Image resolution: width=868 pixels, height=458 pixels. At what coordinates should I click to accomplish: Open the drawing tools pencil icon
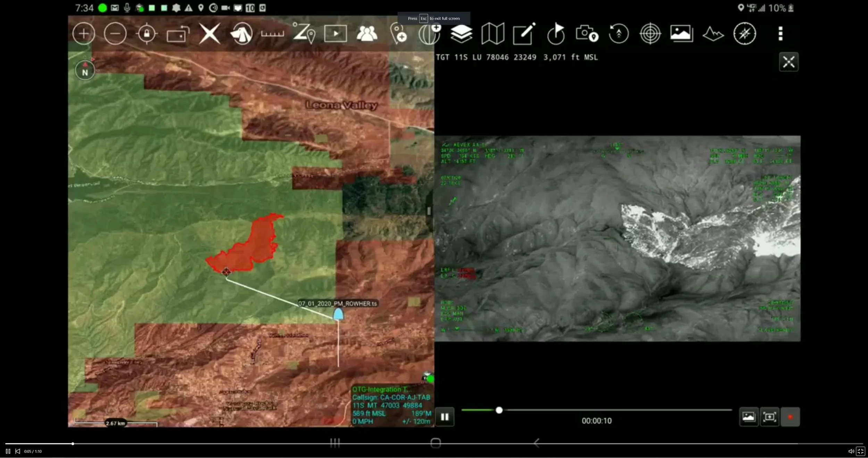(524, 34)
